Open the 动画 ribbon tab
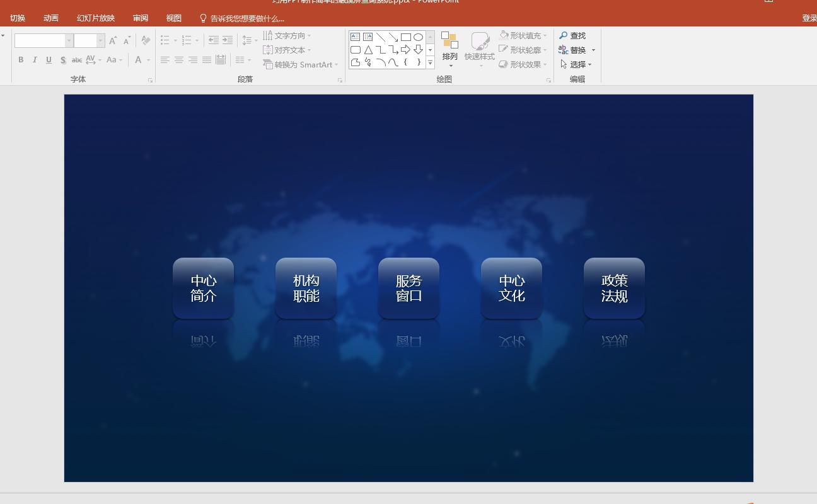This screenshot has height=504, width=817. [x=51, y=18]
